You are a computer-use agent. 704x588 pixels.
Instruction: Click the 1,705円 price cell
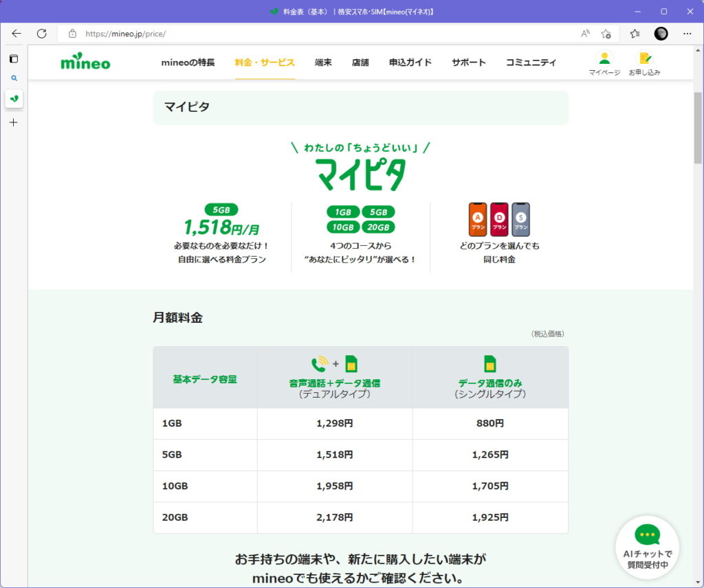(490, 486)
